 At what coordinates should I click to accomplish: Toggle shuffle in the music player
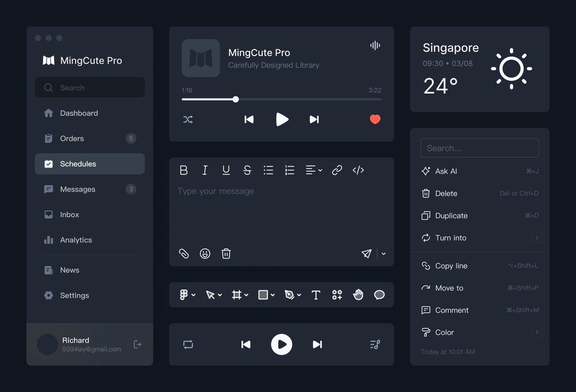pos(188,119)
